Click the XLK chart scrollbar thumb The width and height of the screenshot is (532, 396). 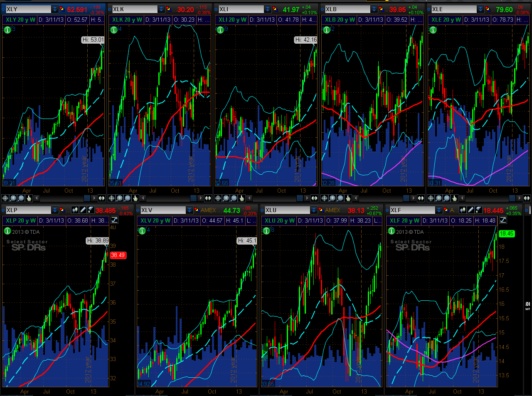[193, 198]
